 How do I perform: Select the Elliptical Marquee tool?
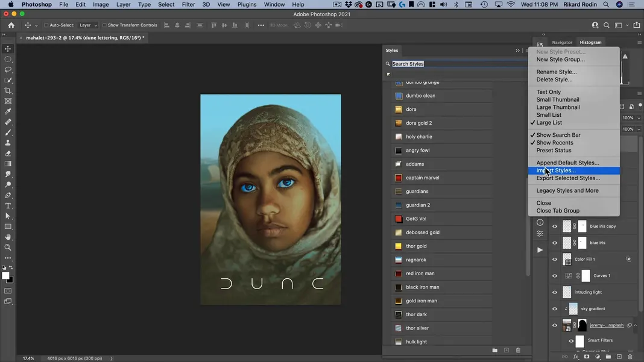pos(8,59)
